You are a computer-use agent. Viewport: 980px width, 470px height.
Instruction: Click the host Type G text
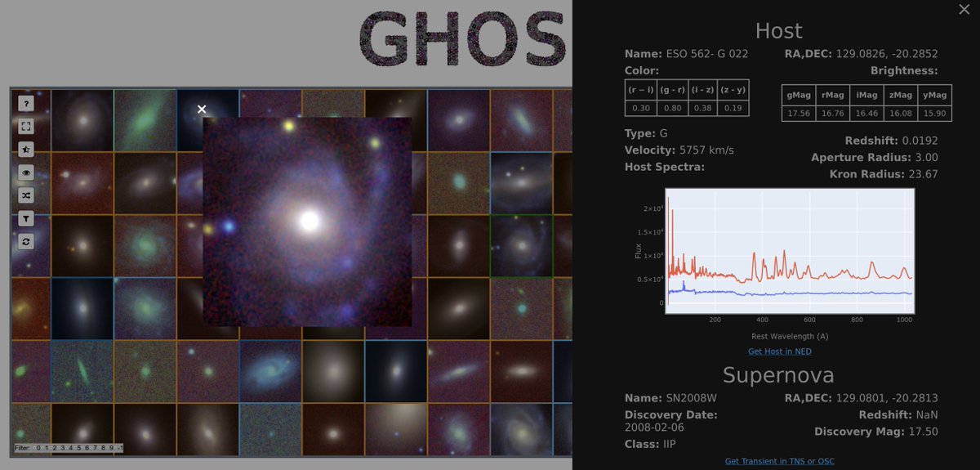(x=645, y=132)
